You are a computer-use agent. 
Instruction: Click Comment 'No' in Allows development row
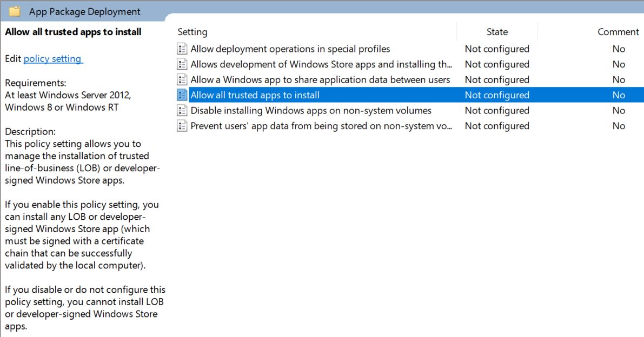619,64
